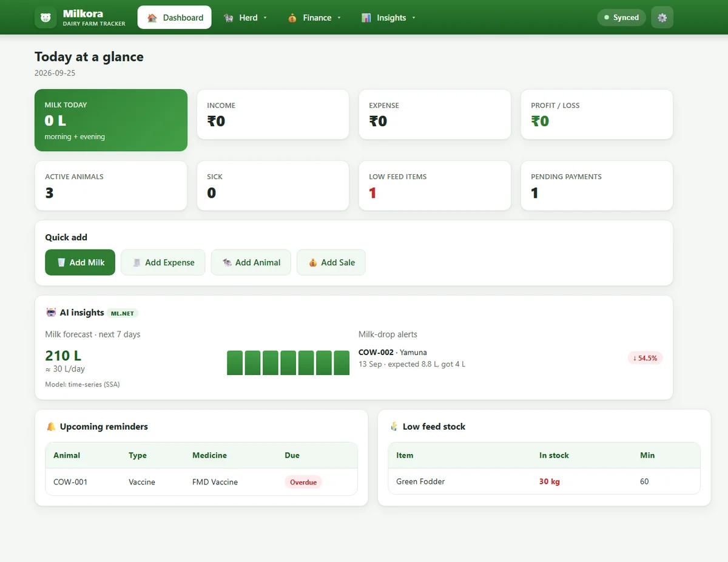Open the Insights menu
728x562 pixels.
[x=388, y=18]
